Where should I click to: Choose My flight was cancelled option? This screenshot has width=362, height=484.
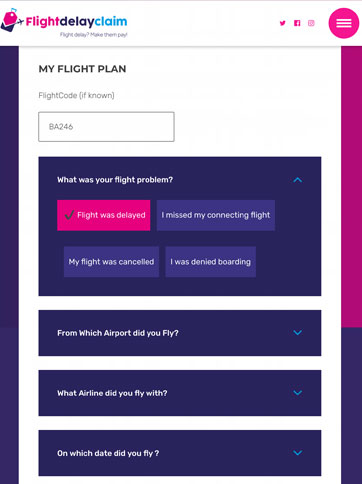[x=111, y=262]
